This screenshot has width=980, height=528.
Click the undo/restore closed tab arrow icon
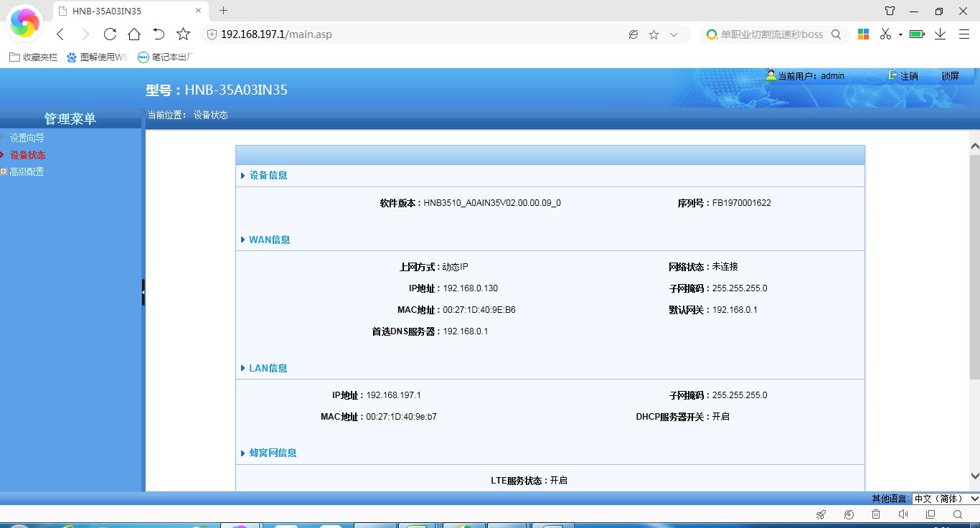[x=159, y=34]
